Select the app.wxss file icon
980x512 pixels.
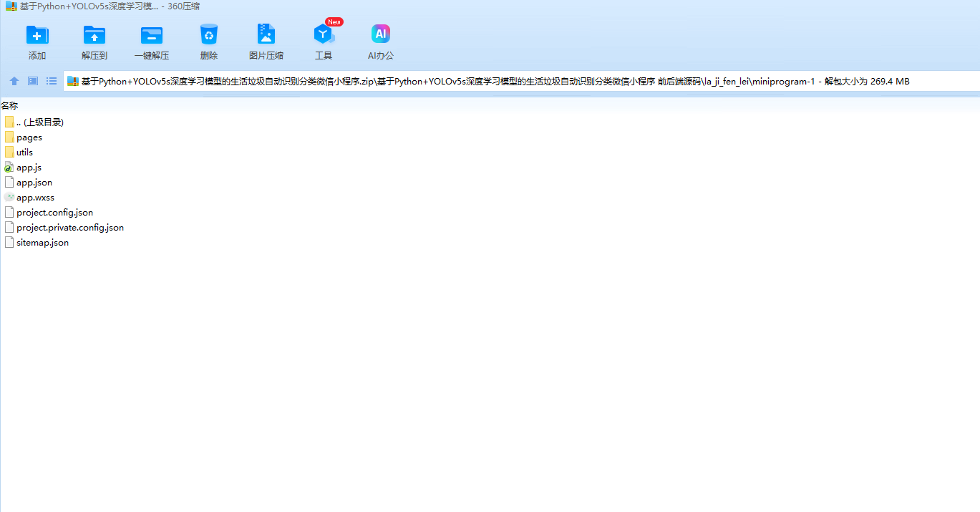point(9,197)
